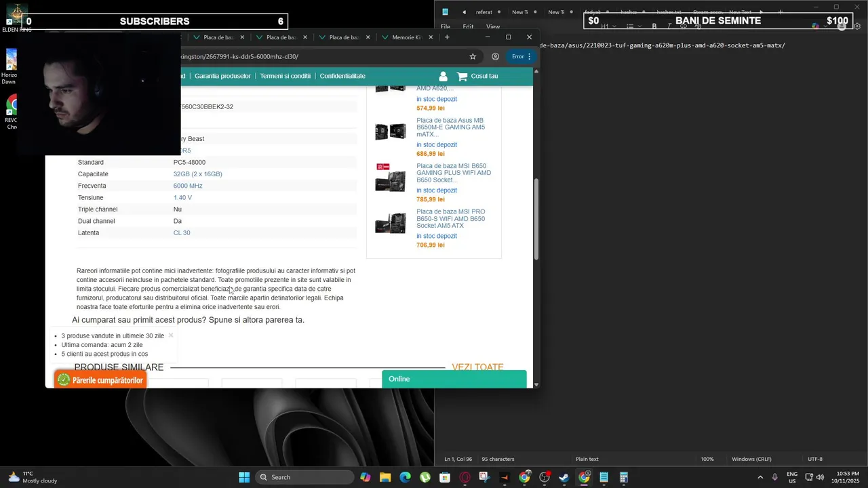Click the 32GB (2 x 16GB) capacity link
868x488 pixels.
198,174
